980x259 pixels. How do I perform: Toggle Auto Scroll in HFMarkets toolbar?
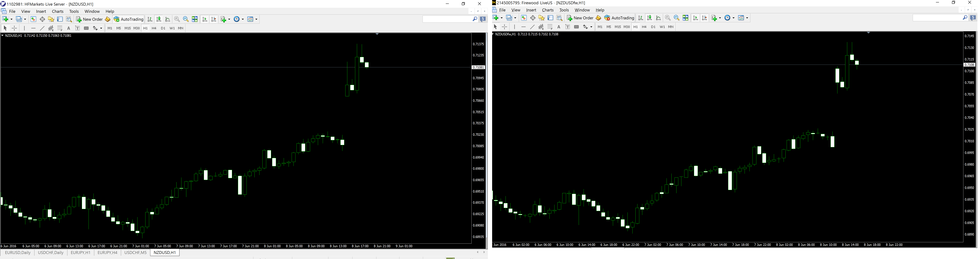coord(205,19)
